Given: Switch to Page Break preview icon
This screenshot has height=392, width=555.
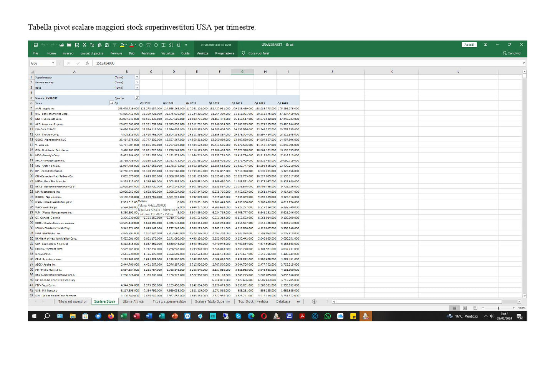Looking at the screenshot, I should [x=475, y=308].
